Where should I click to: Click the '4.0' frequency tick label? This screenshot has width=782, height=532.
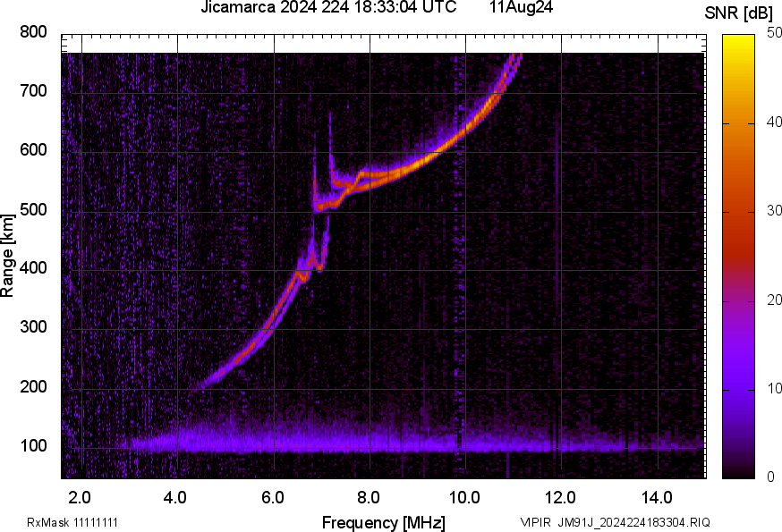[x=175, y=497]
